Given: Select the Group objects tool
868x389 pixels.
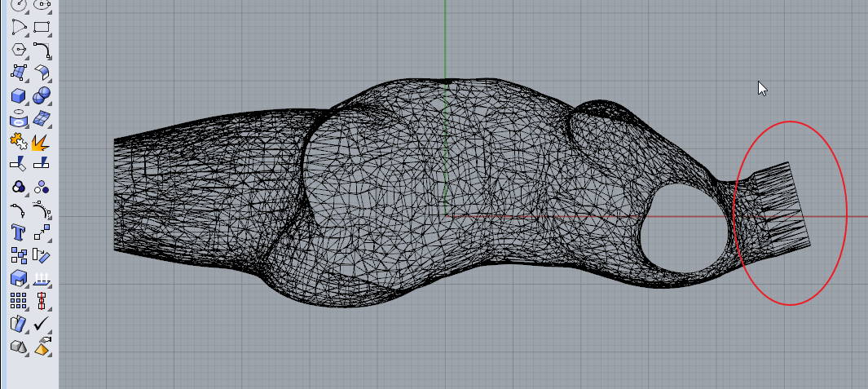Looking at the screenshot, I should pyautogui.click(x=19, y=186).
